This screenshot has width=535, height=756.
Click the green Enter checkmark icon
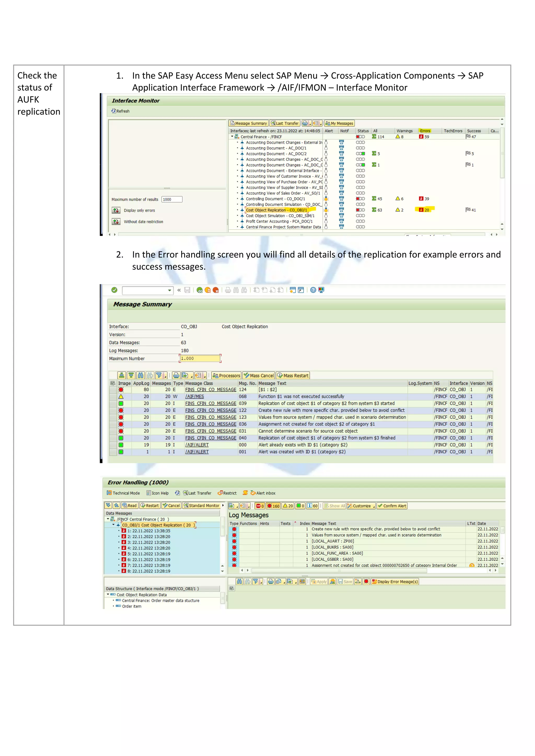114,290
